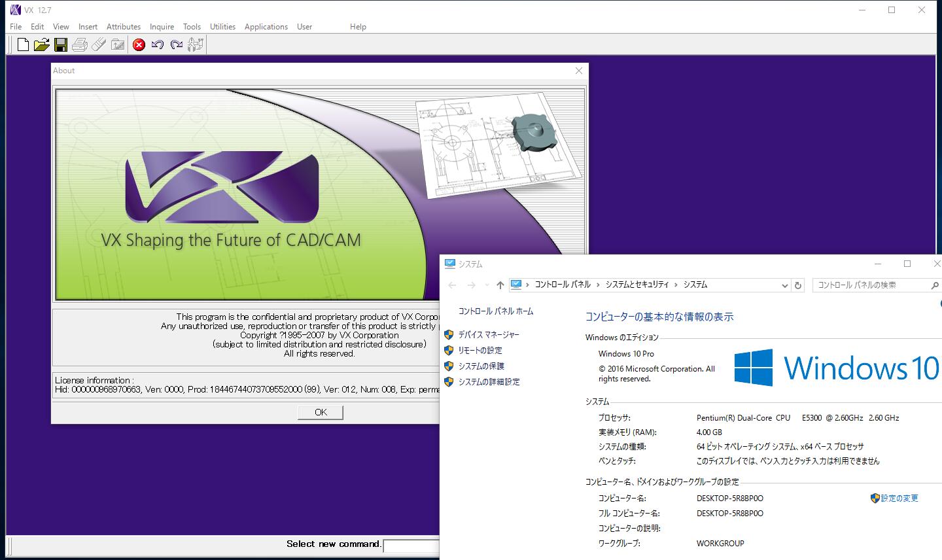
Task: Click the New file icon in toolbar
Action: click(x=23, y=44)
